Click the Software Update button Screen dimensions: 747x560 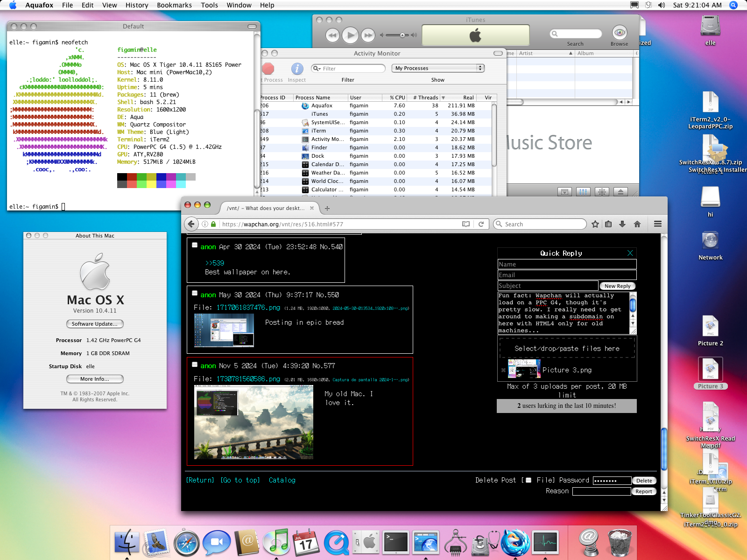click(95, 324)
